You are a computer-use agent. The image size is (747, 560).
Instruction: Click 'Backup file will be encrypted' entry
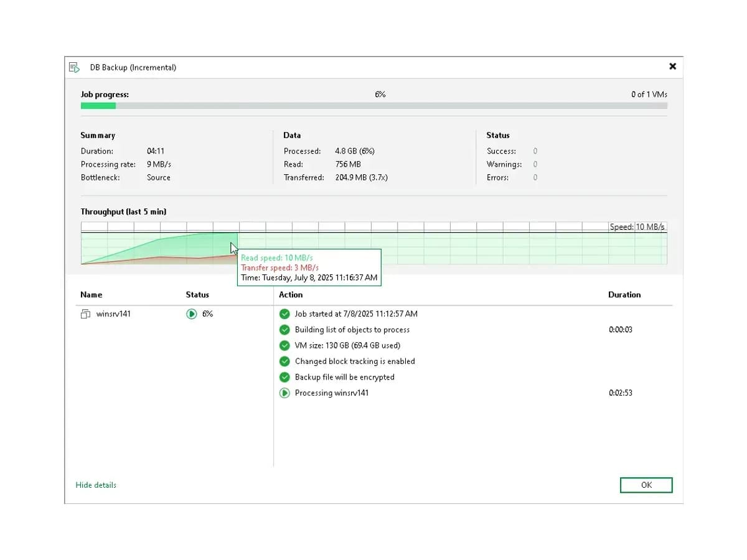[345, 377]
